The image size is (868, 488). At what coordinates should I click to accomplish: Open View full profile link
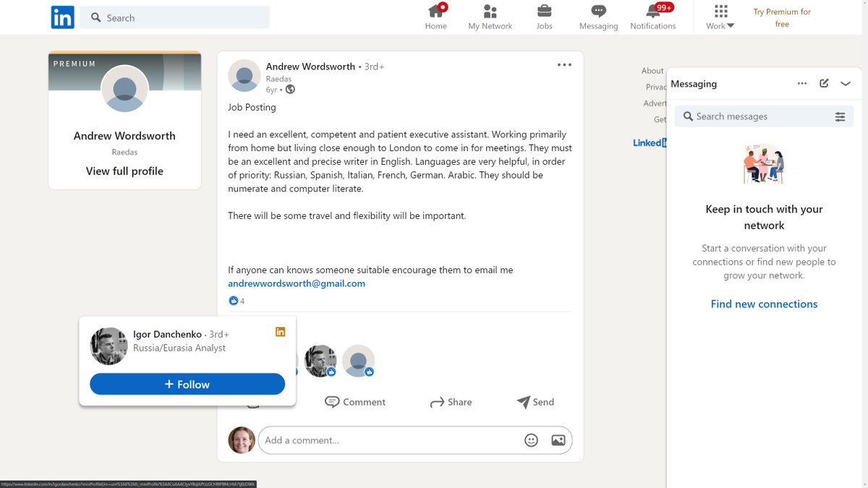(124, 171)
